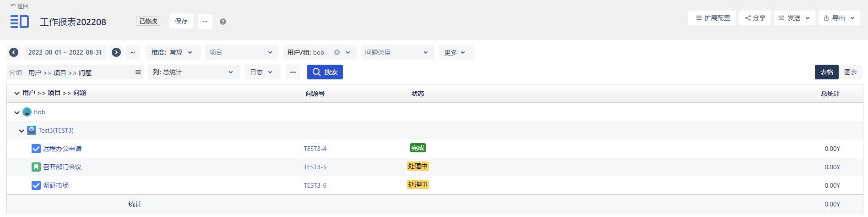Collapse the Test3(TEST3) project row
Screen dimensions: 868x217
click(x=22, y=131)
